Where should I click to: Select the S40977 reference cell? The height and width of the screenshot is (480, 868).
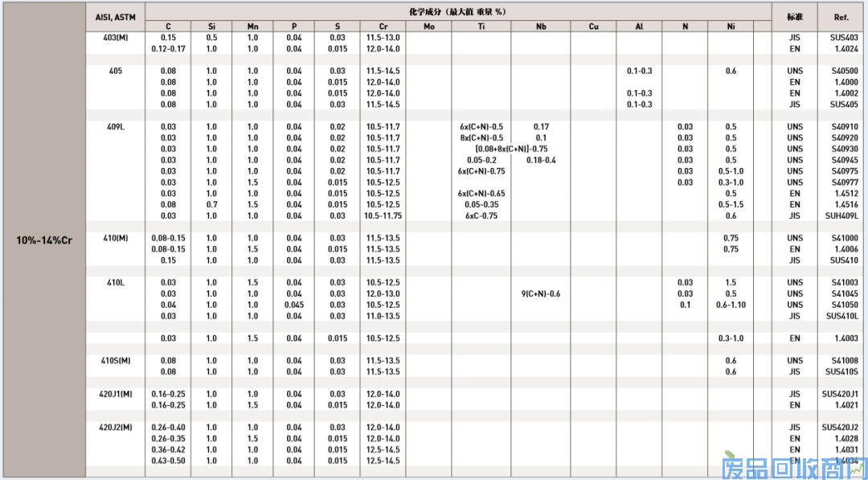coord(844,183)
